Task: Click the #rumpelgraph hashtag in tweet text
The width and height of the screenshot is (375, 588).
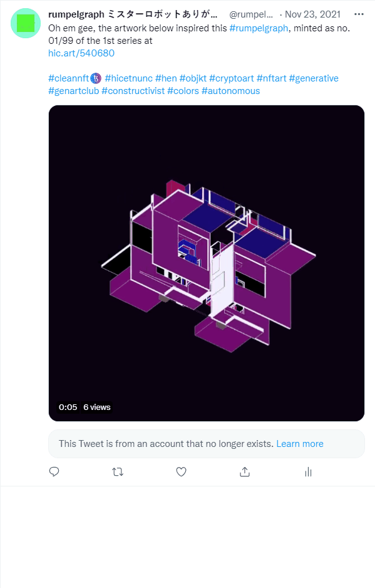Action: (259, 28)
